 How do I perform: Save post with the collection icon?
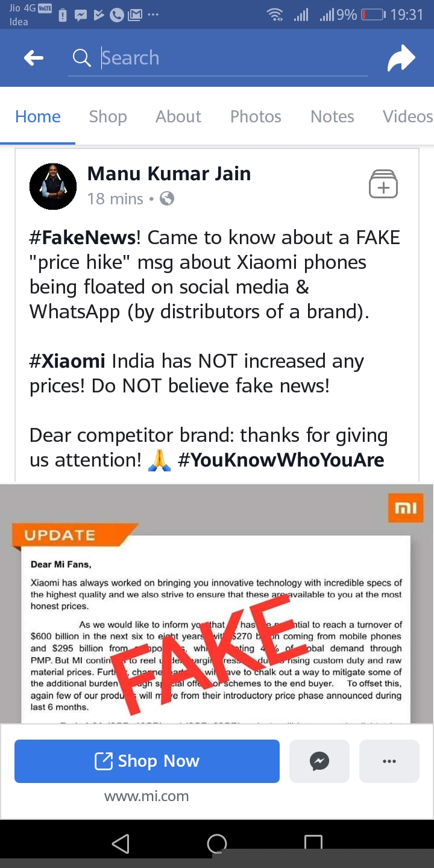tap(383, 184)
